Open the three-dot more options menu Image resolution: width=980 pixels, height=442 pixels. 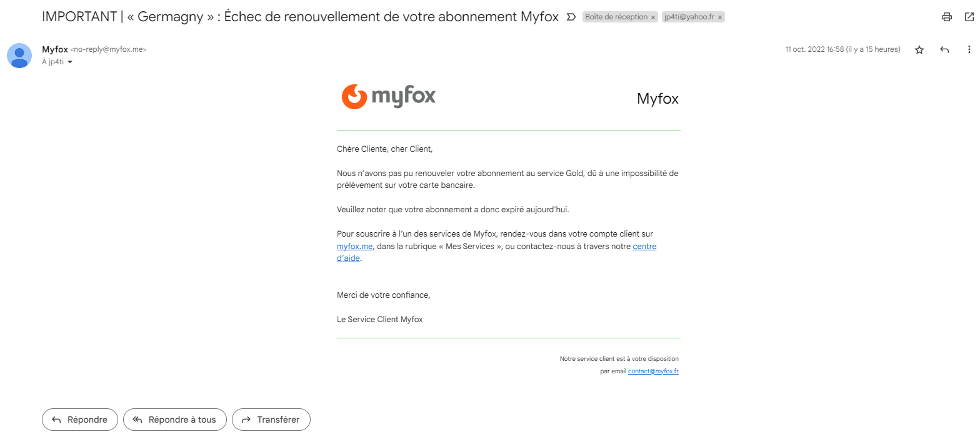pyautogui.click(x=969, y=50)
